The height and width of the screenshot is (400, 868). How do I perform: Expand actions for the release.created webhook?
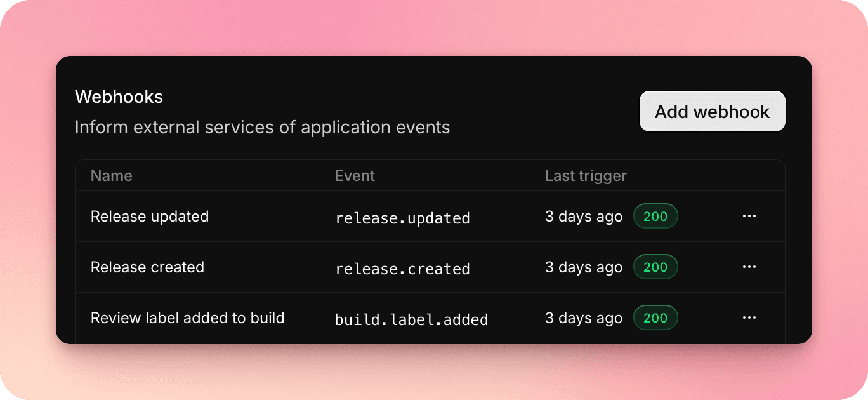tap(749, 267)
